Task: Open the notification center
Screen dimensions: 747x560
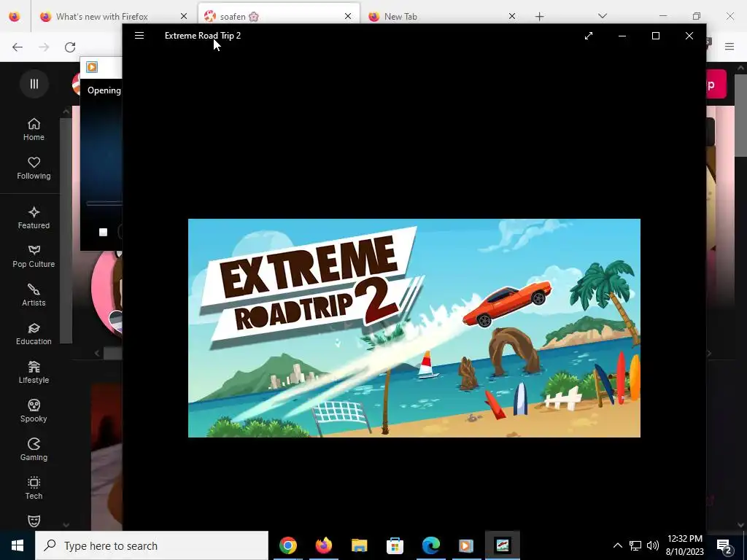Action: tap(724, 546)
